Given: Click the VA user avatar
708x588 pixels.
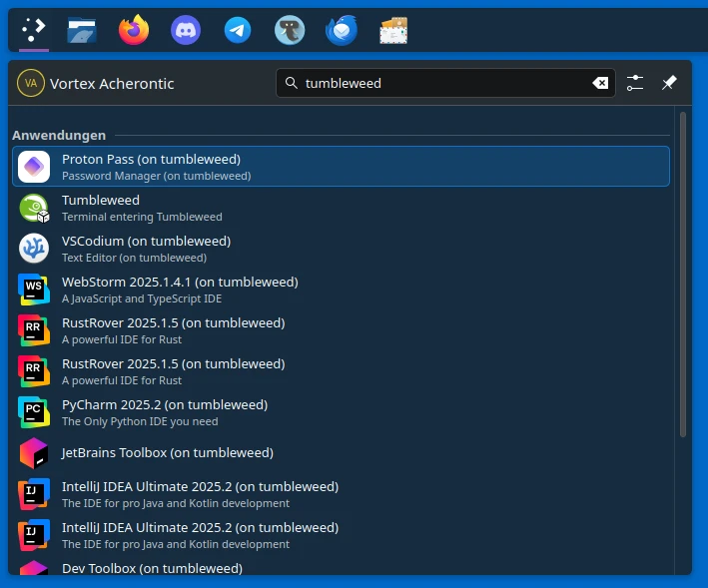Looking at the screenshot, I should (x=31, y=83).
